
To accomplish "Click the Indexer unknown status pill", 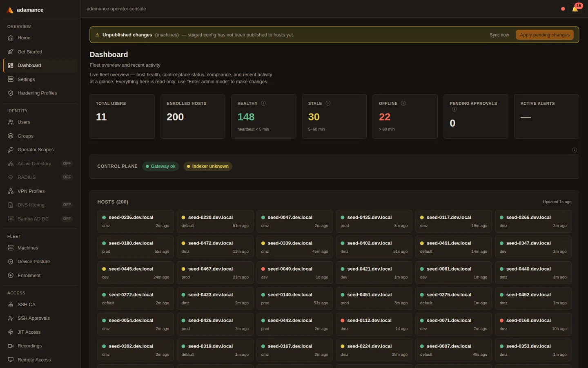I will tap(207, 166).
